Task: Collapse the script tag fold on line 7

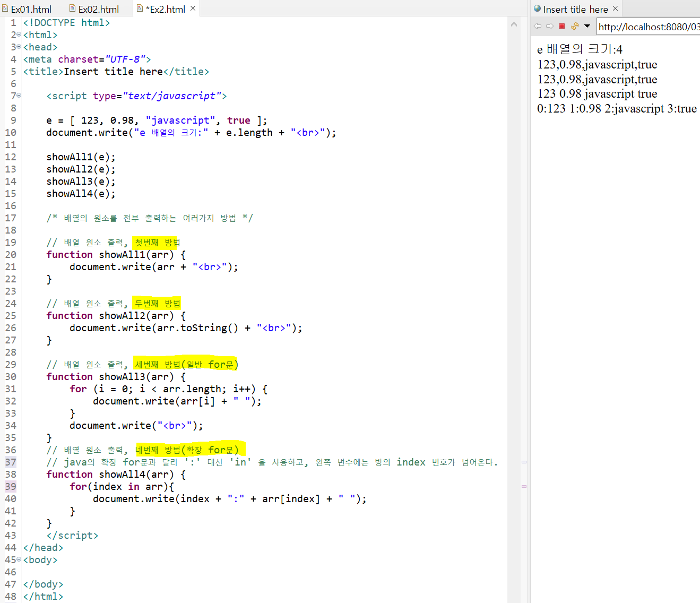Action: pyautogui.click(x=19, y=96)
